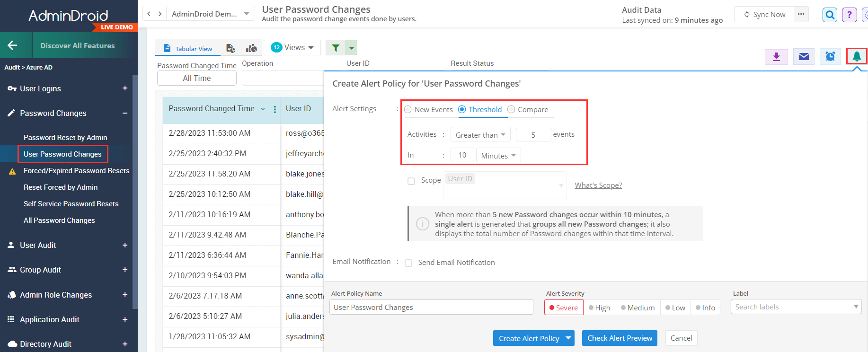Go to previous report with the left chevron
This screenshot has height=352, width=868.
(x=149, y=14)
